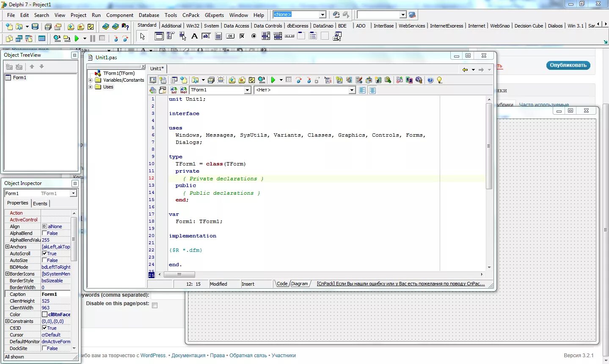Select the ListBox component in palette
The width and height of the screenshot is (609, 364).
point(266,36)
